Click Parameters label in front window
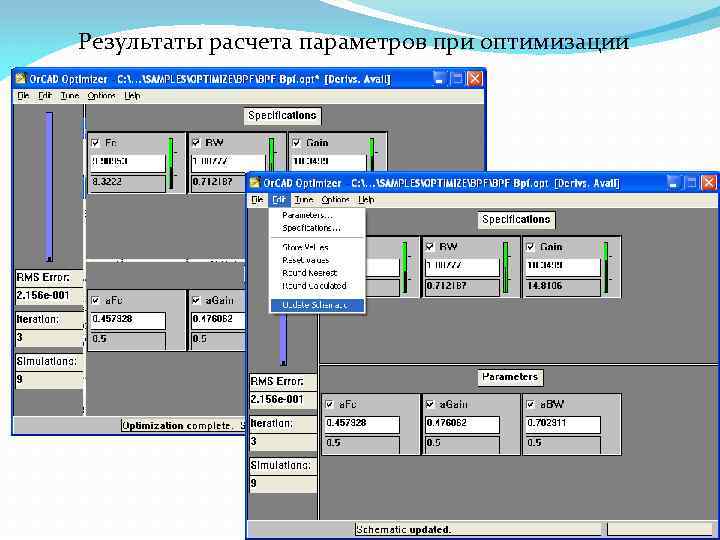 click(x=510, y=377)
